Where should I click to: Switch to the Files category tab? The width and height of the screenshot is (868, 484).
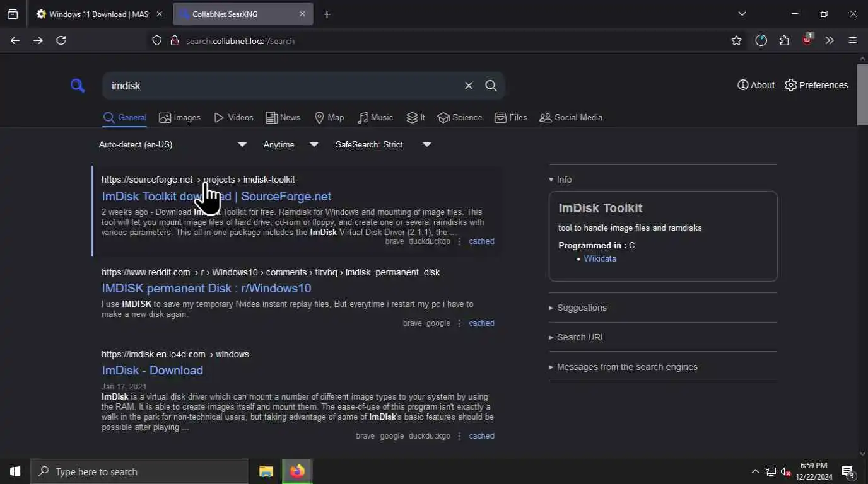point(511,118)
